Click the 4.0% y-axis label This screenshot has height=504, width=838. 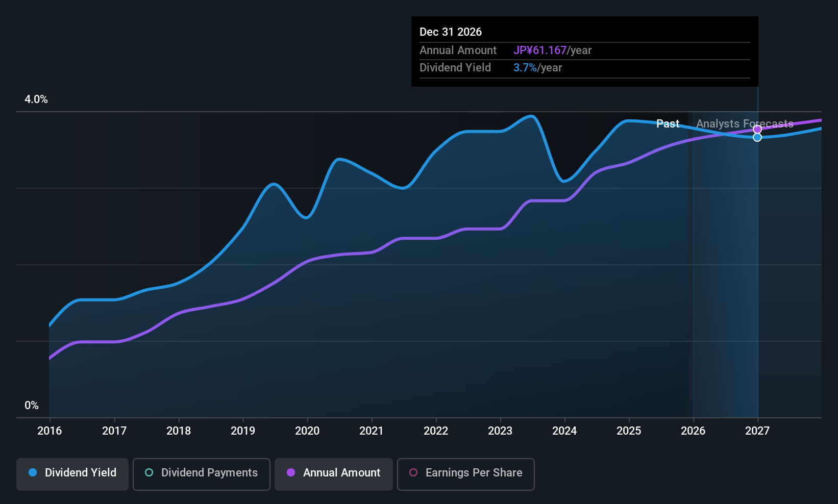[x=36, y=99]
